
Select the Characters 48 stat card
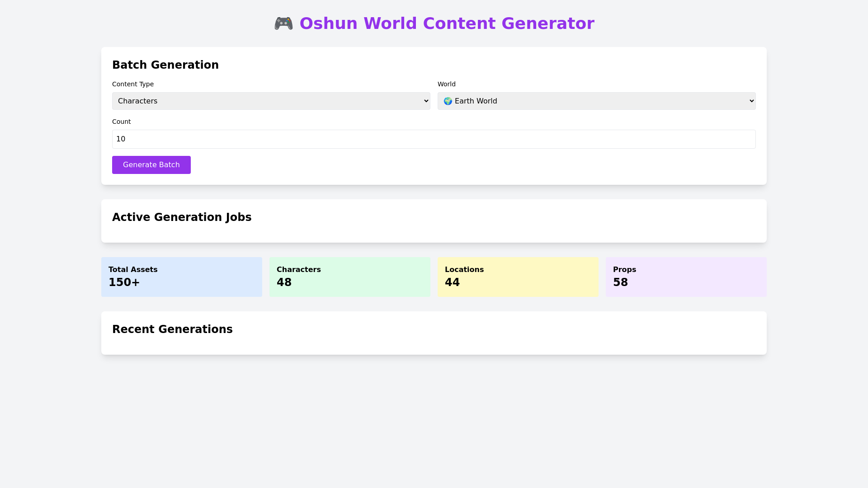pos(350,277)
